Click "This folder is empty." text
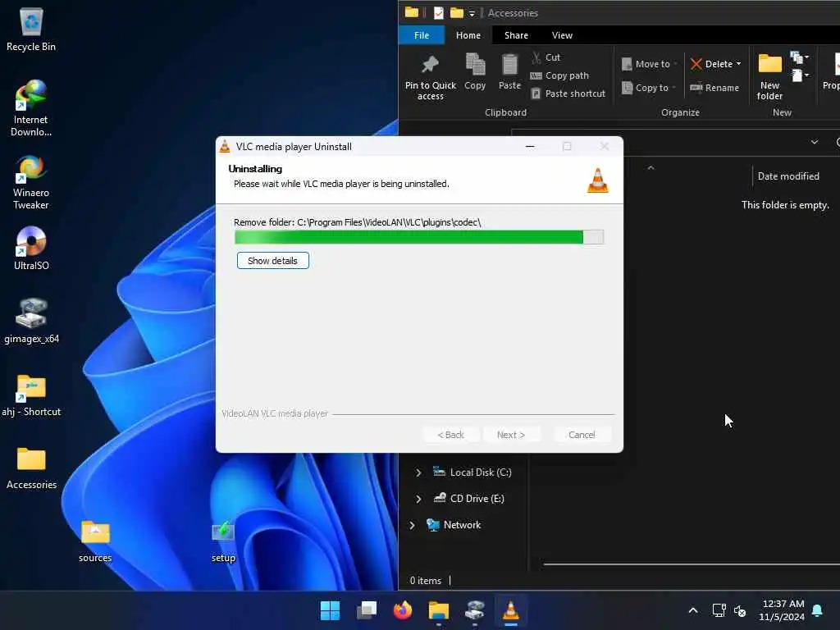The width and height of the screenshot is (840, 630). click(785, 205)
